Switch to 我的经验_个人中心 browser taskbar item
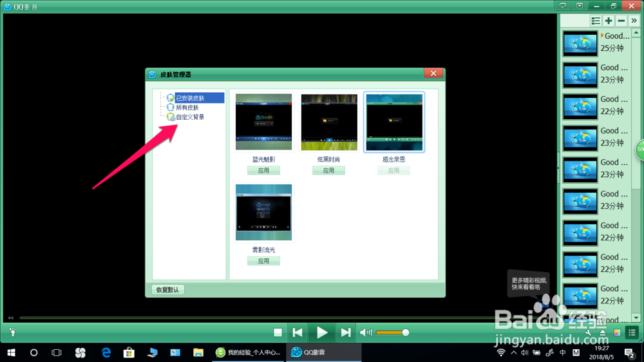 248,352
